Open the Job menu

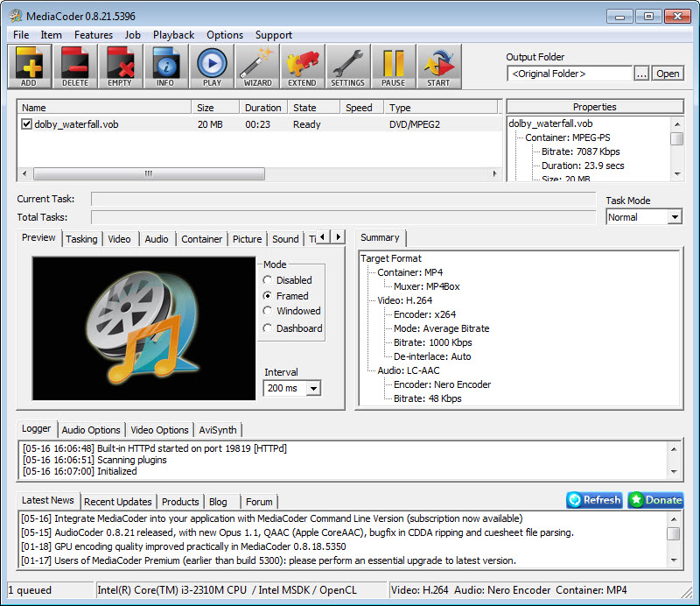(x=133, y=35)
